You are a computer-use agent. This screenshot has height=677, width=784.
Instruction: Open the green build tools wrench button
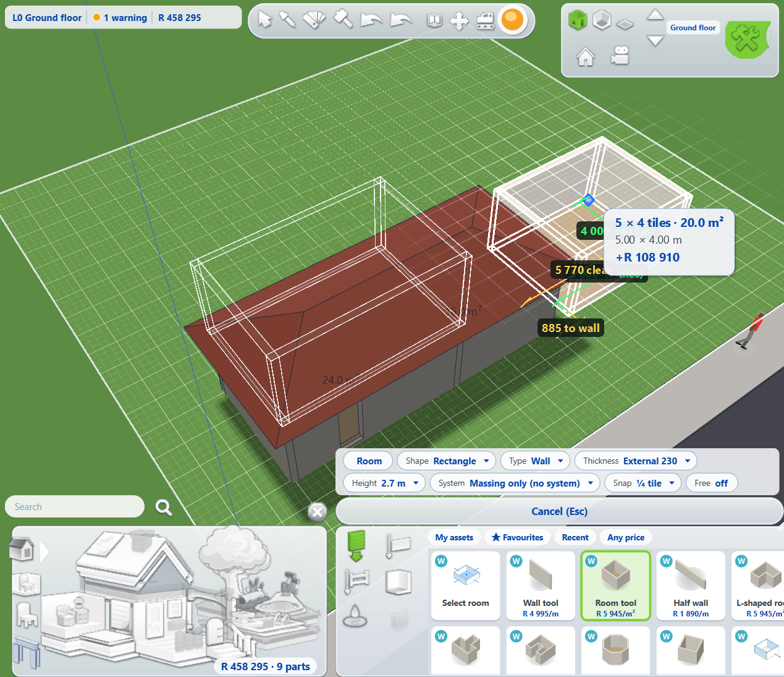(x=748, y=40)
